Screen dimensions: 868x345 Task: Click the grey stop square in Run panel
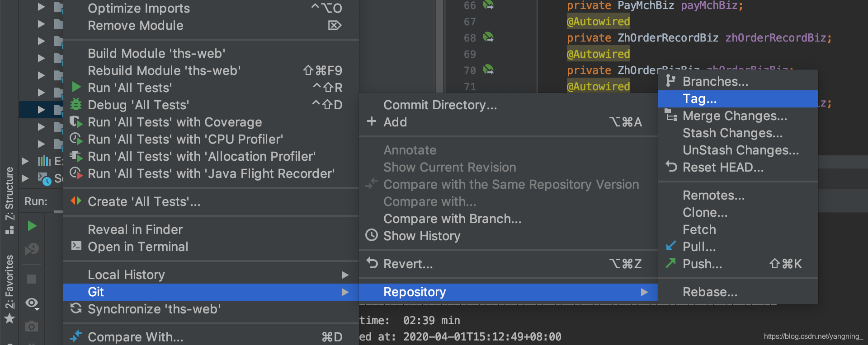click(32, 279)
